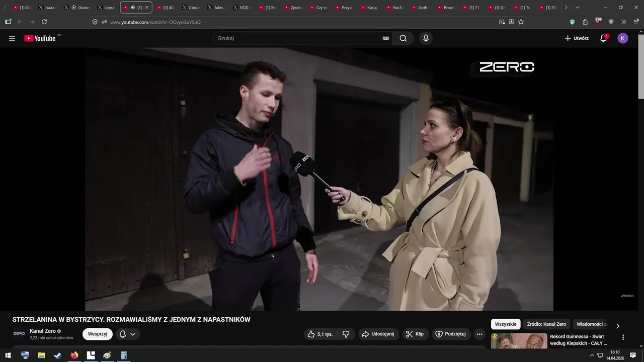Select the Źródło: Kanał Zero chip
This screenshot has width=644, height=362.
point(546,324)
